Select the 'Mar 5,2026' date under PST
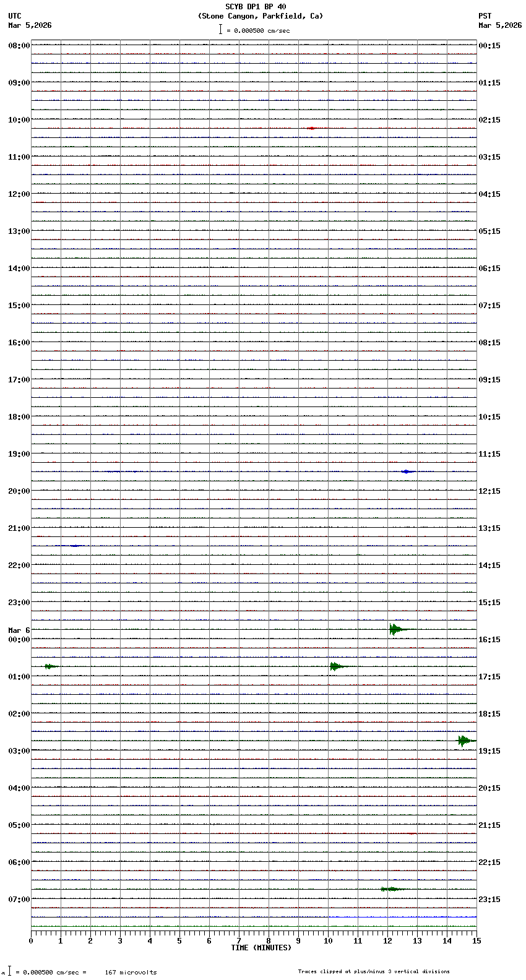Screen dimensions: 526x980 500,25
